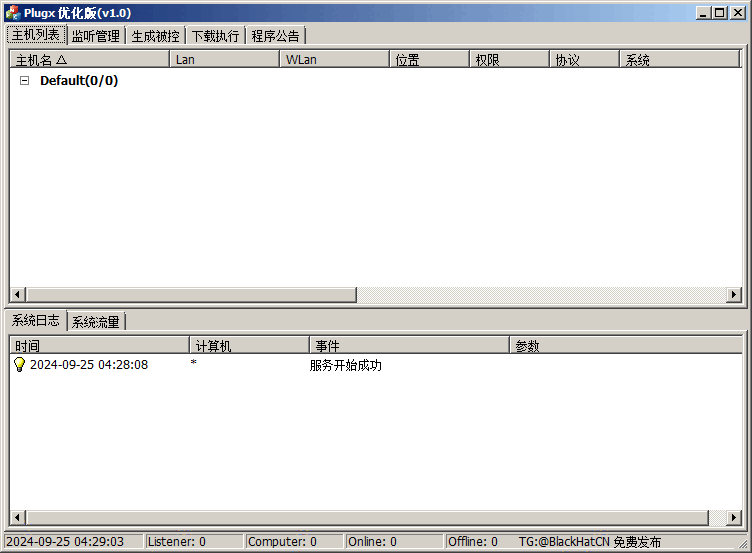The width and height of the screenshot is (752, 553).
Task: Select the Default(0/0) tree item
Action: pyautogui.click(x=78, y=81)
